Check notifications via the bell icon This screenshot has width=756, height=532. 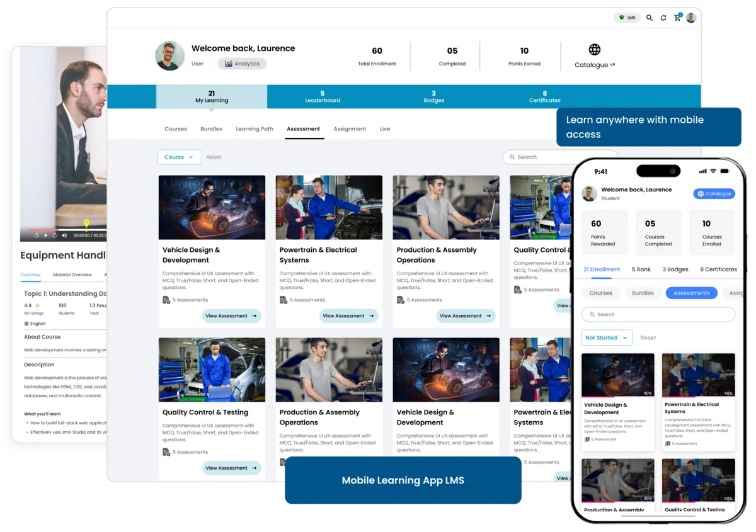pyautogui.click(x=663, y=18)
